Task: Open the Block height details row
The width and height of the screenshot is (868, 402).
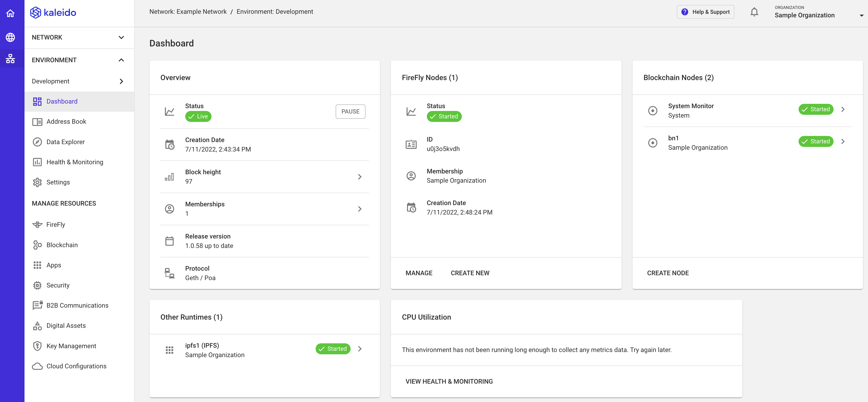Action: pos(264,177)
